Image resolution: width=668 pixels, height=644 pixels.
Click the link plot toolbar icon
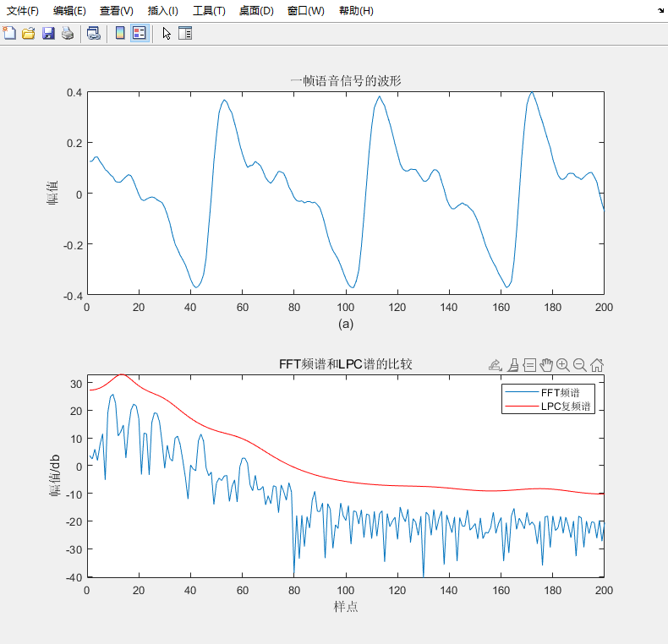point(93,33)
